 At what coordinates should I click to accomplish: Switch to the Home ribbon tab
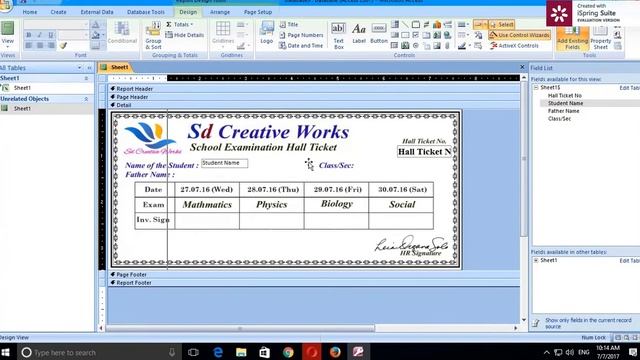30,12
